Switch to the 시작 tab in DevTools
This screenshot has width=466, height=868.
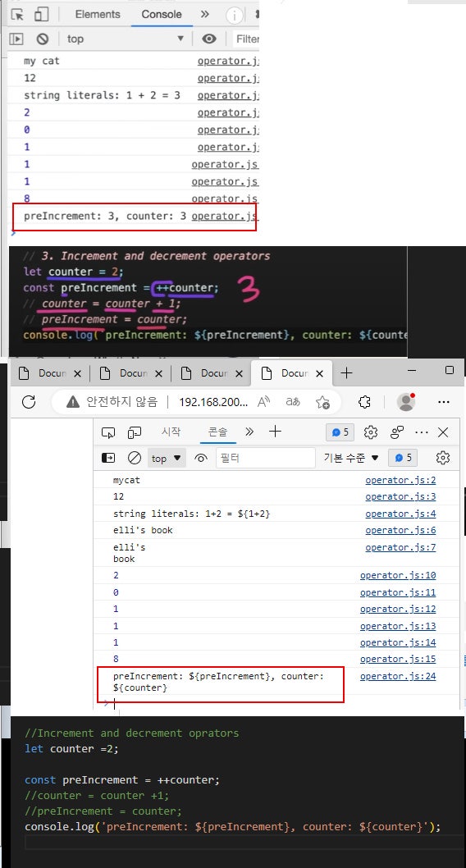171,432
